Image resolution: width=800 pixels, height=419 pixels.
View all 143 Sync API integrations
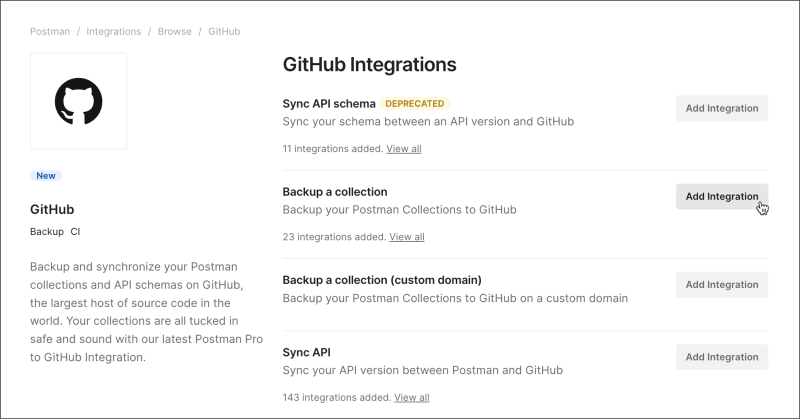coord(412,397)
